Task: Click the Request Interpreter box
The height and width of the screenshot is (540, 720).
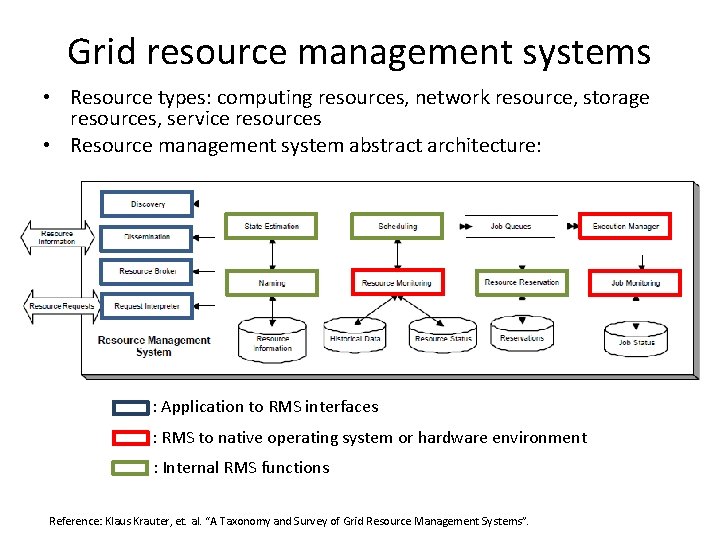Action: pyautogui.click(x=146, y=306)
